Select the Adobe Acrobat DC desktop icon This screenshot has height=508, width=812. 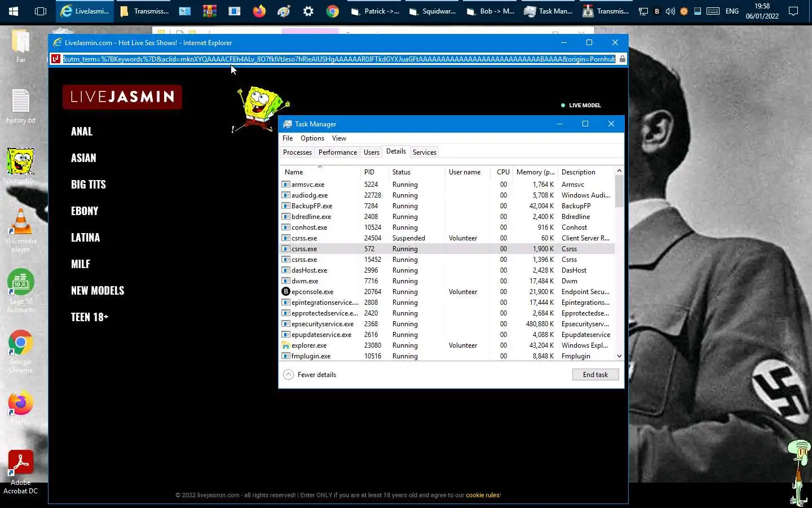point(21,472)
